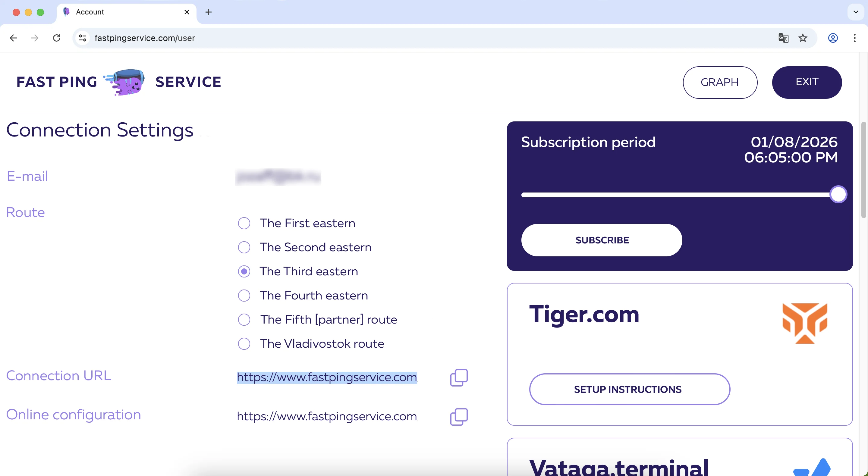
Task: Bookmark this page with the star icon
Action: pyautogui.click(x=803, y=38)
